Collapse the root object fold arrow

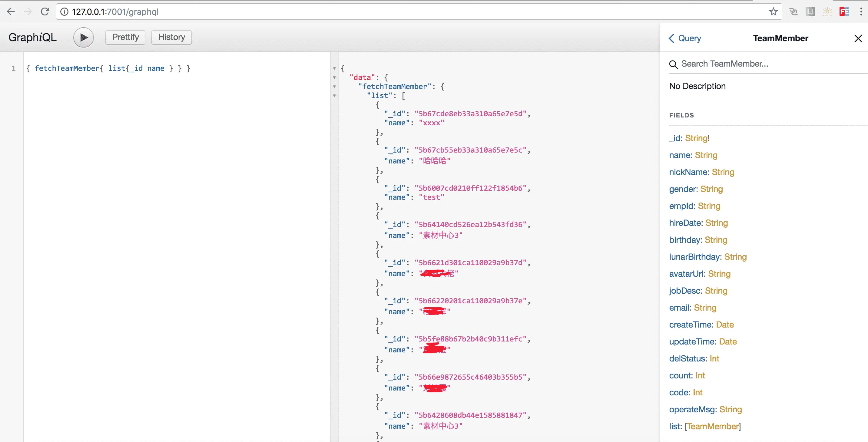click(x=334, y=68)
